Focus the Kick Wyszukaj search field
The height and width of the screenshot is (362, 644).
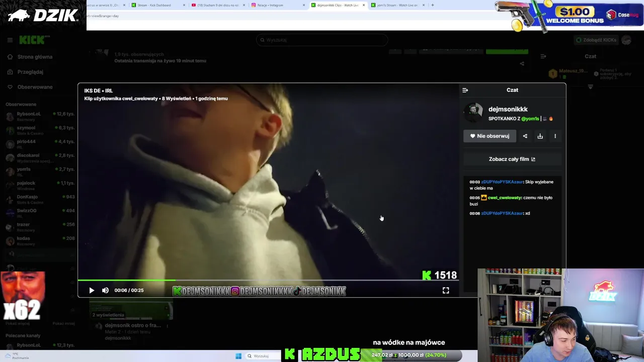coord(322,40)
